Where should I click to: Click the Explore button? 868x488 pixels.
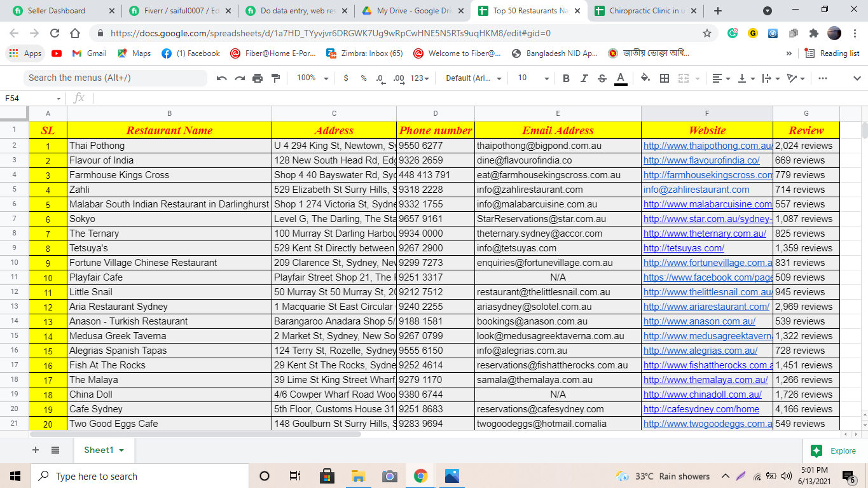coord(834,450)
